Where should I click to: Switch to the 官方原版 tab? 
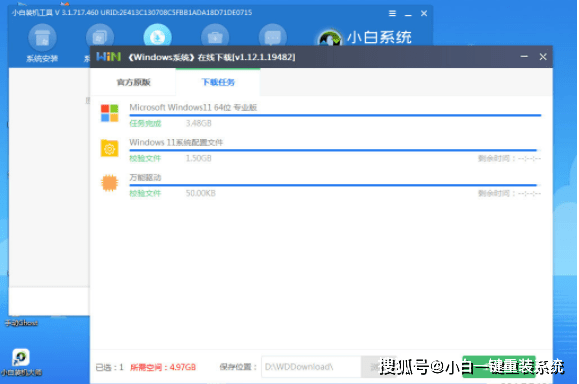pyautogui.click(x=133, y=82)
